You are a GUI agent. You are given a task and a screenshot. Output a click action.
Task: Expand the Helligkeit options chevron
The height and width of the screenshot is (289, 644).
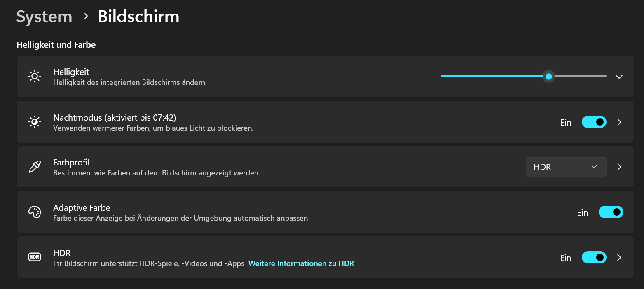point(619,77)
